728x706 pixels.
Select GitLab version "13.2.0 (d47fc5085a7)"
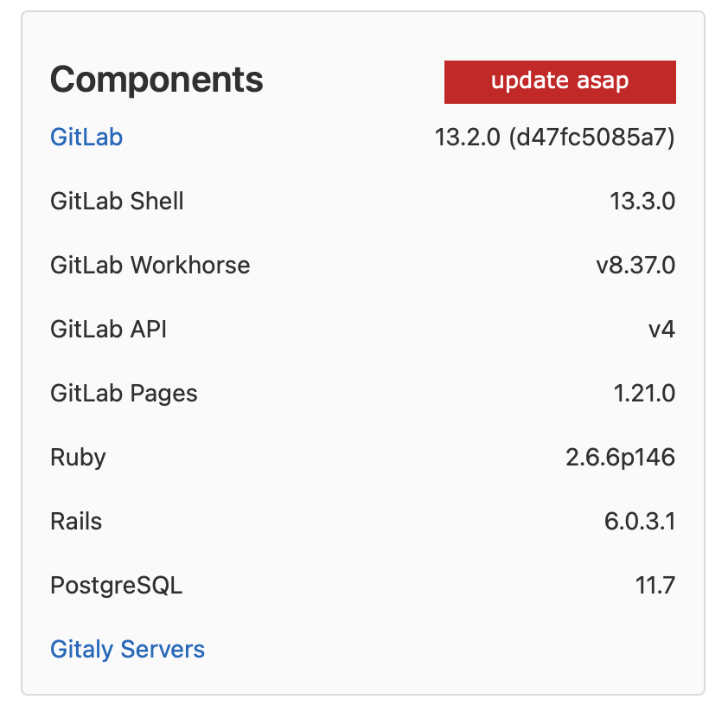[x=554, y=138]
